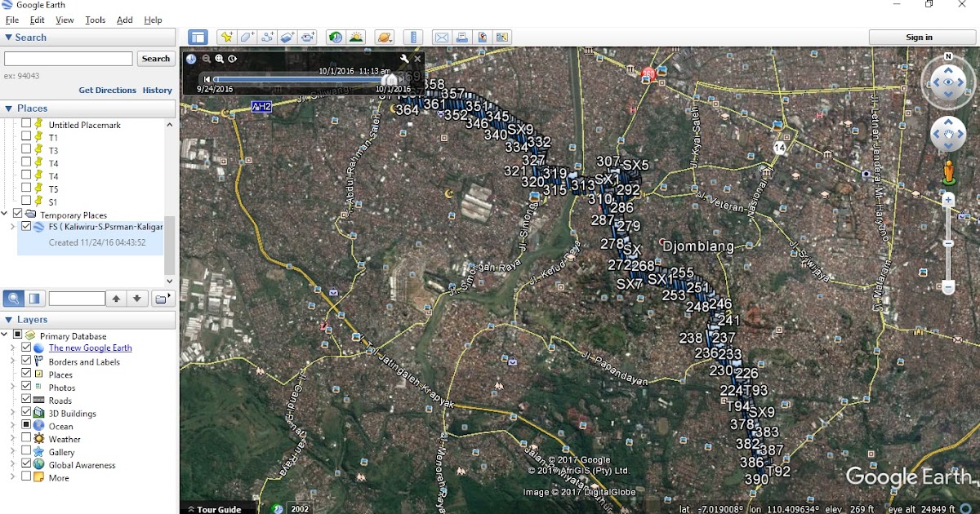Expand the FS Kaliwiru track item
Viewport: 980px width, 514px height.
tap(13, 227)
